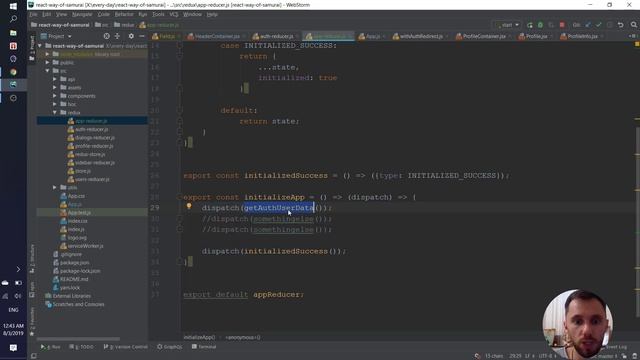Hide the Project panel with minus icon

coord(142,36)
